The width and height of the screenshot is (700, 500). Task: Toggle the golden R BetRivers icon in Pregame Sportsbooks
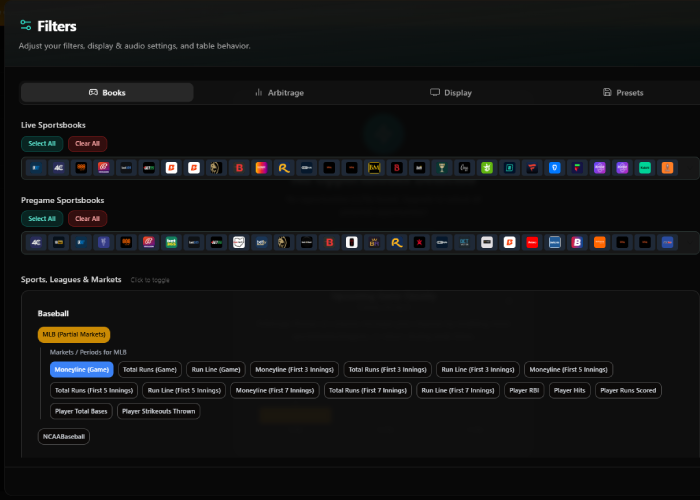pos(396,242)
